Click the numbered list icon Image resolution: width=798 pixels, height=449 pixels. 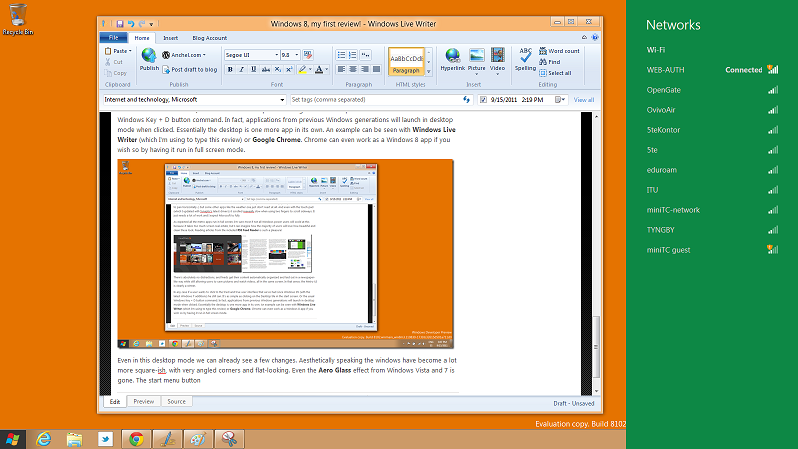click(353, 55)
